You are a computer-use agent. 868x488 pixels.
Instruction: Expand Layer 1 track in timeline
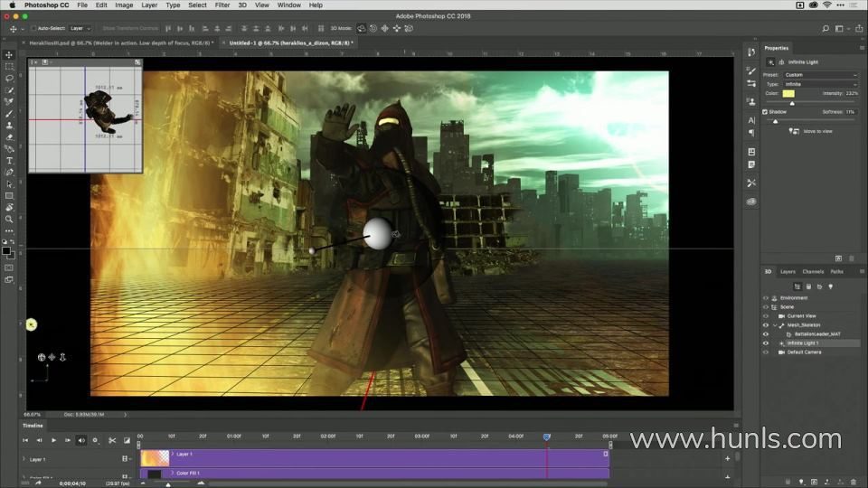(x=24, y=459)
